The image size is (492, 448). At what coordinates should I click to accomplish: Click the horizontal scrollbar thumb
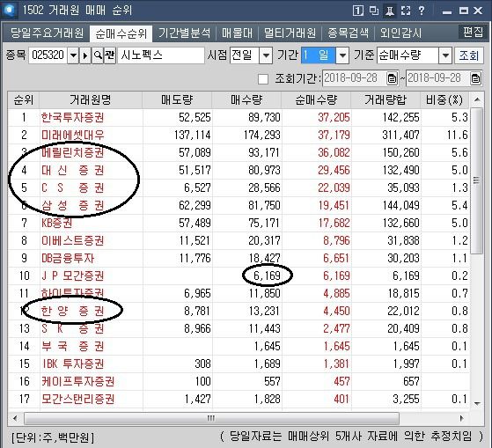[x=211, y=418]
